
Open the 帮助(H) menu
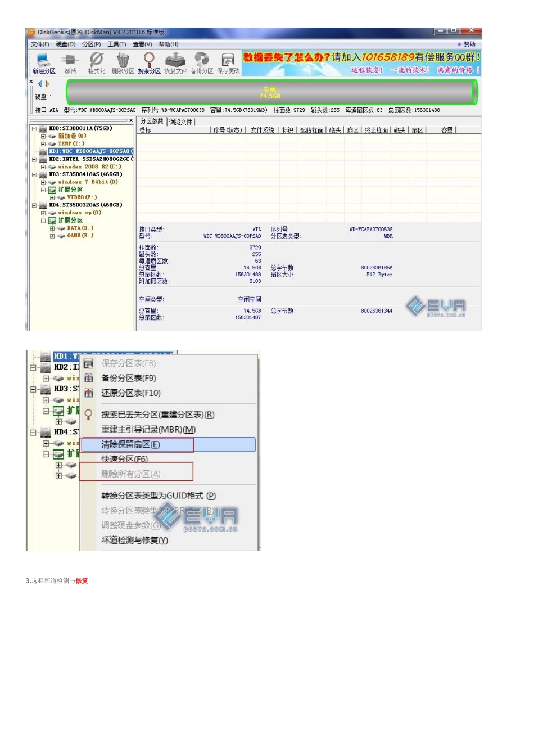168,44
